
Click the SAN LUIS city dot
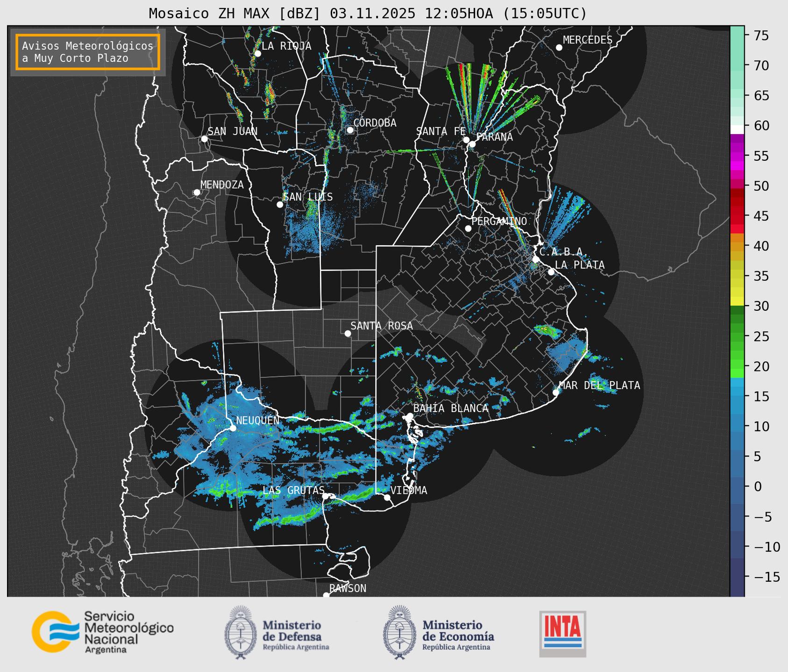280,205
